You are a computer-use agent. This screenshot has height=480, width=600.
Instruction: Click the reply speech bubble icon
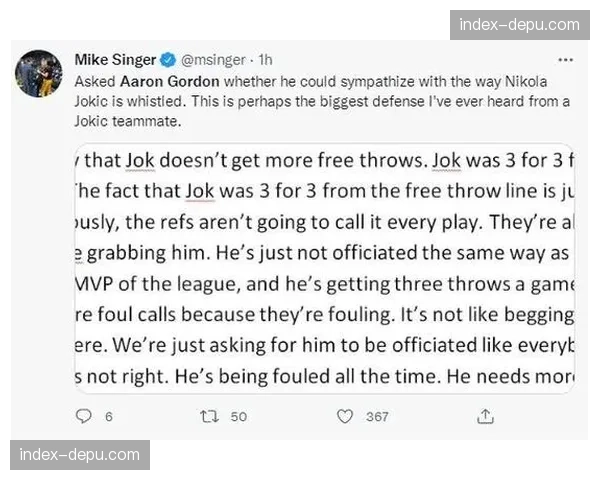pos(84,416)
